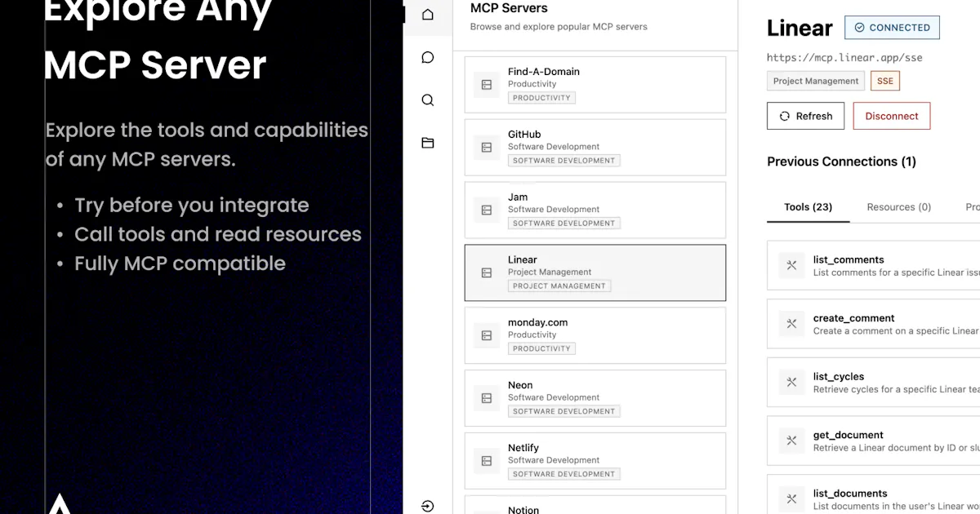Click the logout arrow icon at sidebar bottom
This screenshot has height=514, width=980.
pyautogui.click(x=428, y=506)
